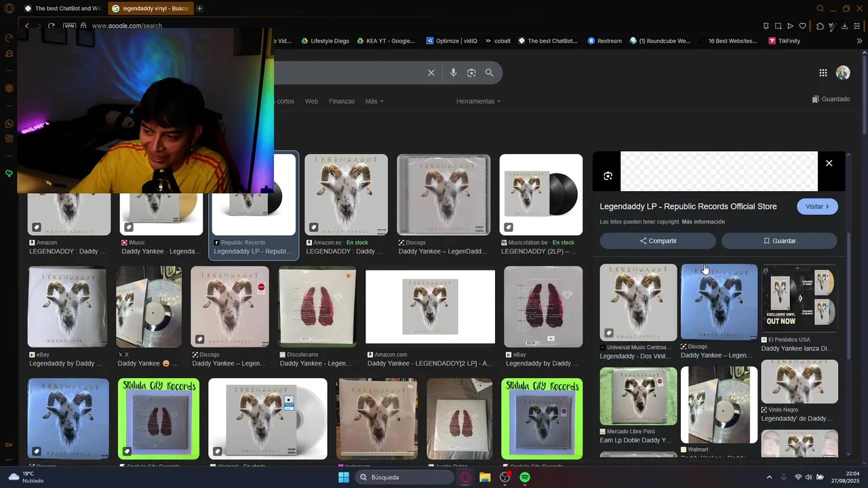Open Easy Setup menu icon
868x488 pixels.
tap(858, 26)
